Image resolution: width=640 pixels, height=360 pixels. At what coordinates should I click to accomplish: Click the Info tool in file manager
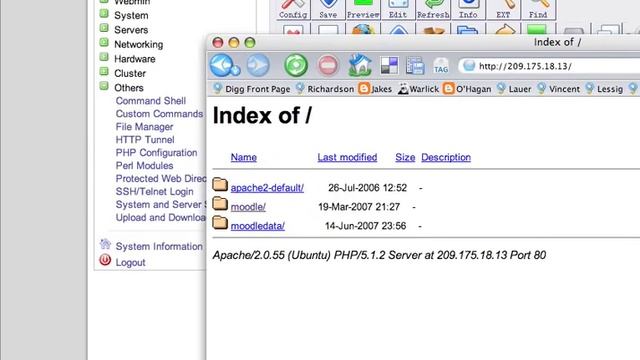[x=468, y=9]
